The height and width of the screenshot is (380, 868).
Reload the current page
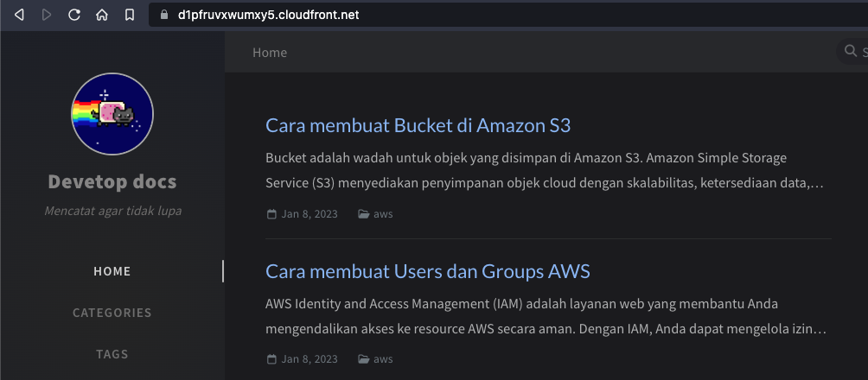[x=74, y=15]
